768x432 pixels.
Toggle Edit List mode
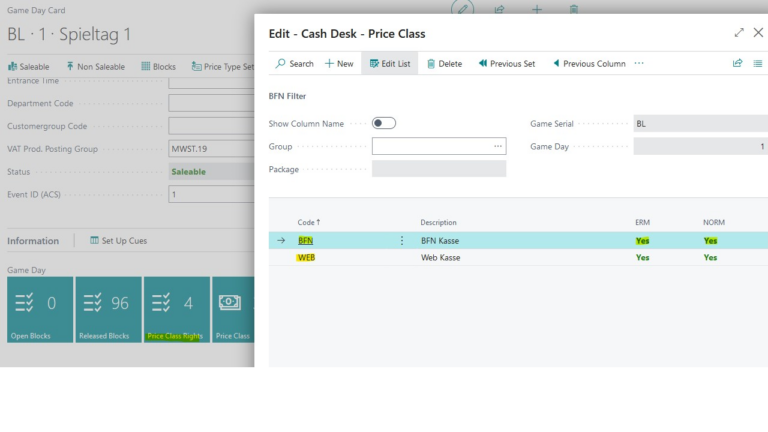(x=390, y=64)
